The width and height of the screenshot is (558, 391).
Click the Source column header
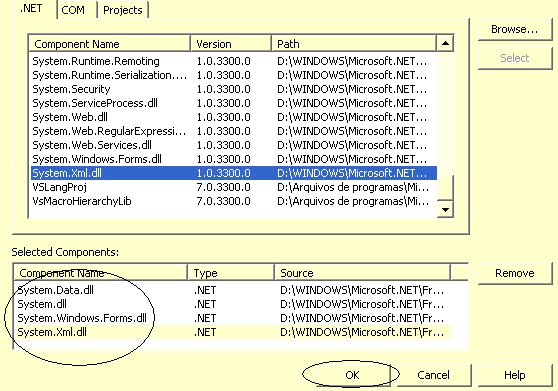362,273
